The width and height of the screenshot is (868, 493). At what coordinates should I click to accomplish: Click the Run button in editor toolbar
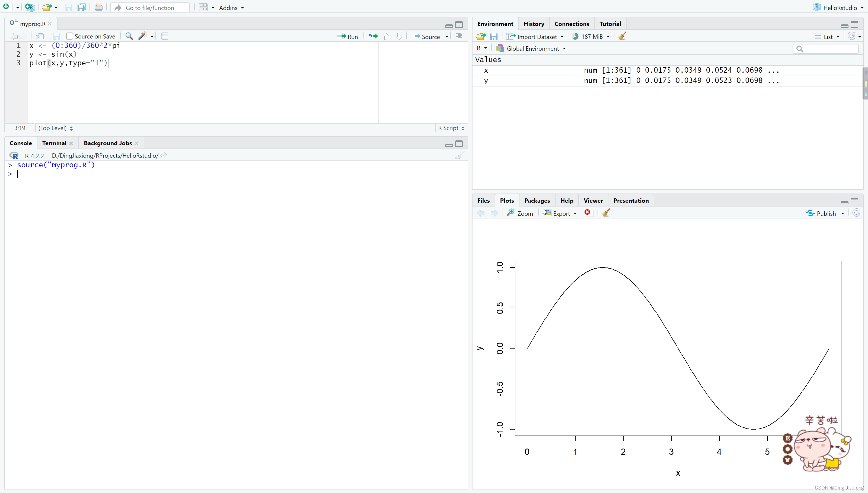[x=347, y=37]
